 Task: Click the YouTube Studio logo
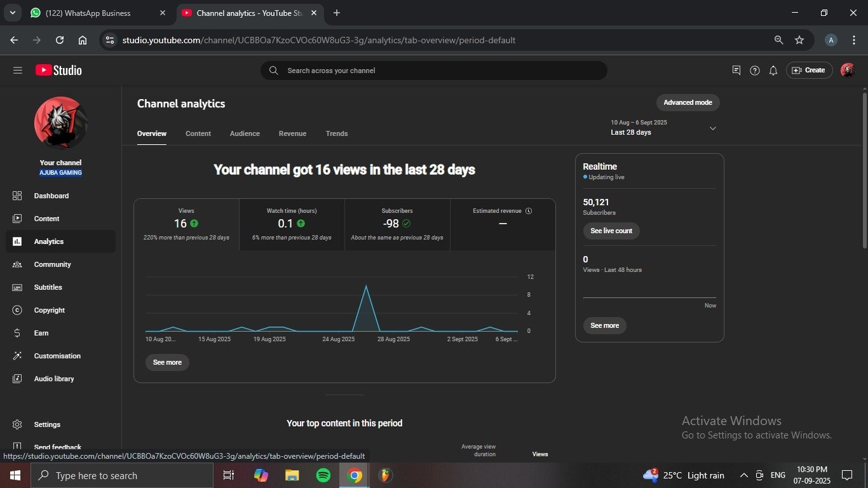(58, 71)
